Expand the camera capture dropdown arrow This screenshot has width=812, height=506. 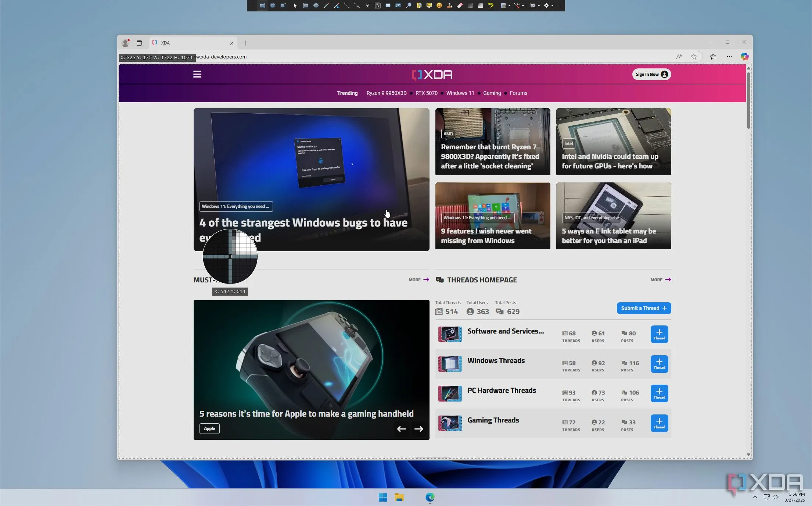[539, 6]
